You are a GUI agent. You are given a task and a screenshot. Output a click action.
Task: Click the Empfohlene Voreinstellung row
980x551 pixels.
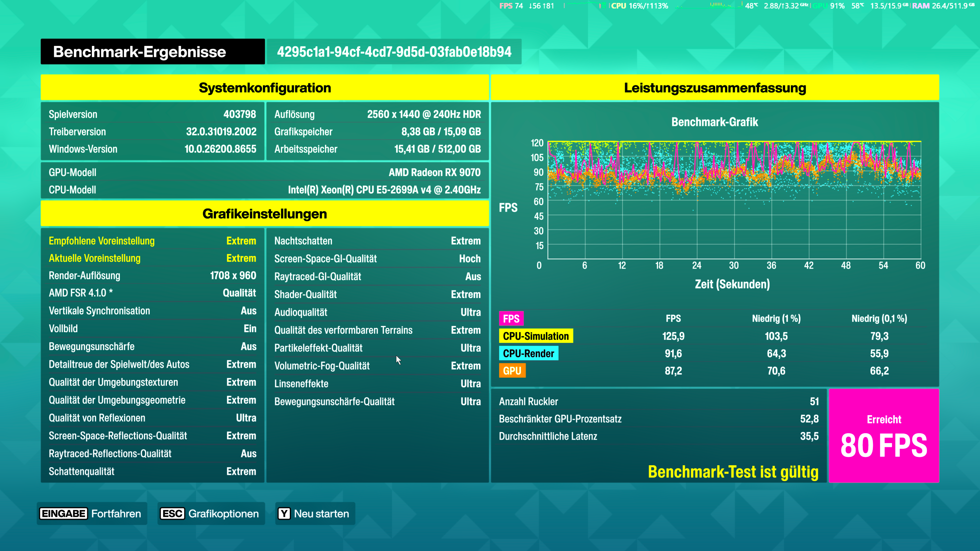(x=153, y=241)
